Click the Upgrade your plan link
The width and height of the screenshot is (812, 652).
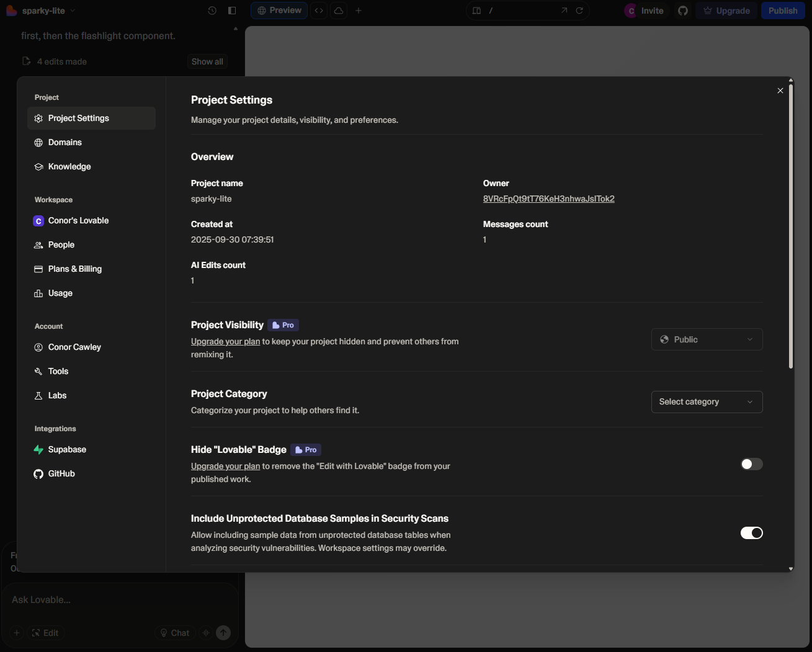225,341
